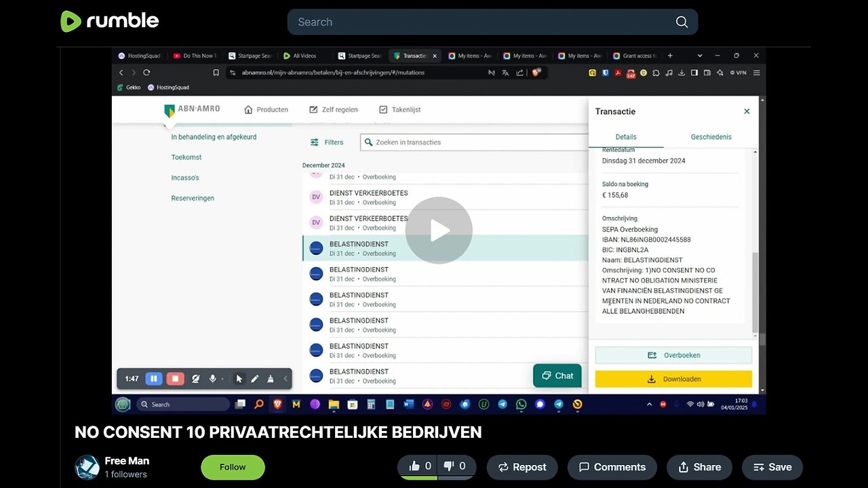Image resolution: width=868 pixels, height=488 pixels.
Task: Open the Takenlijst menu
Action: [x=399, y=109]
